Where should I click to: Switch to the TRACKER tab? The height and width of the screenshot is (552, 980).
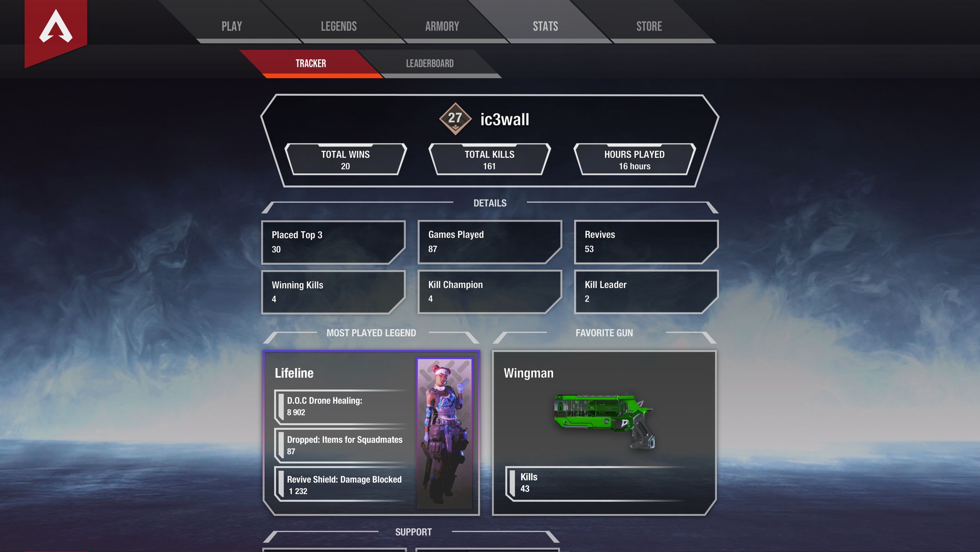(x=310, y=62)
